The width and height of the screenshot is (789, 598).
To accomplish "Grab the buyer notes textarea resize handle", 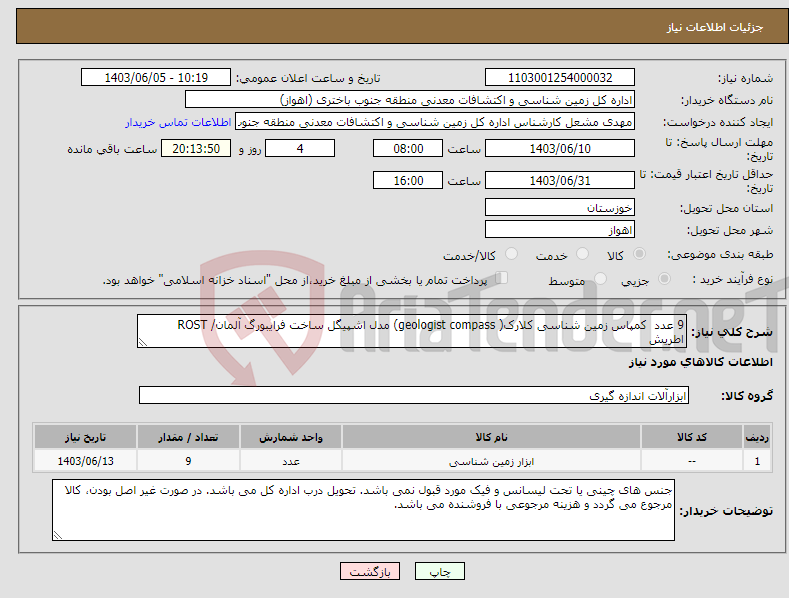I will (x=58, y=535).
